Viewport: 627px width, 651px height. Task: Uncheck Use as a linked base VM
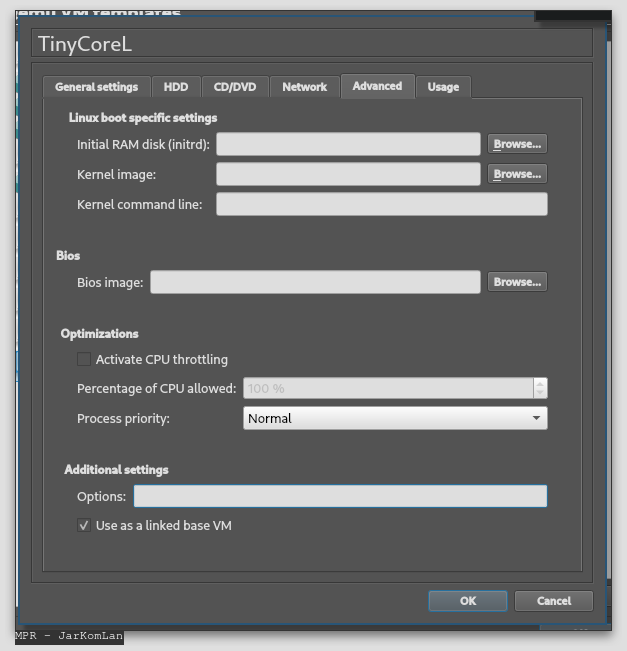click(84, 525)
